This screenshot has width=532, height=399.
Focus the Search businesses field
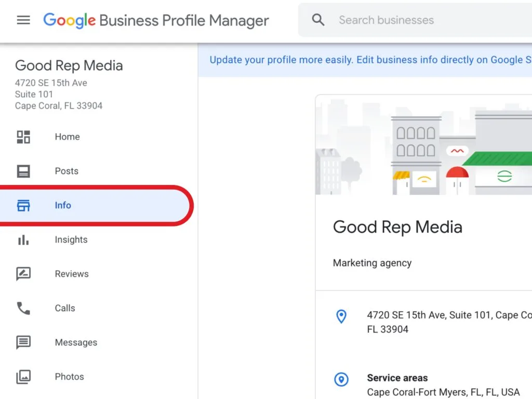coord(415,20)
